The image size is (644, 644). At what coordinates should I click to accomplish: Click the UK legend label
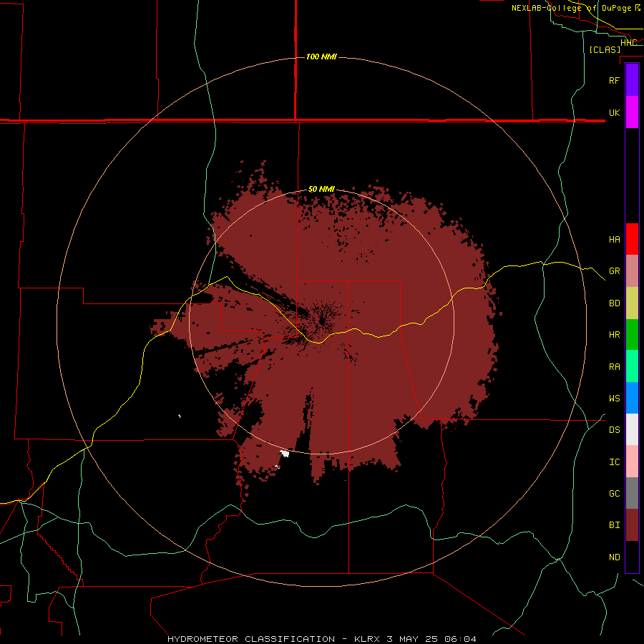614,112
